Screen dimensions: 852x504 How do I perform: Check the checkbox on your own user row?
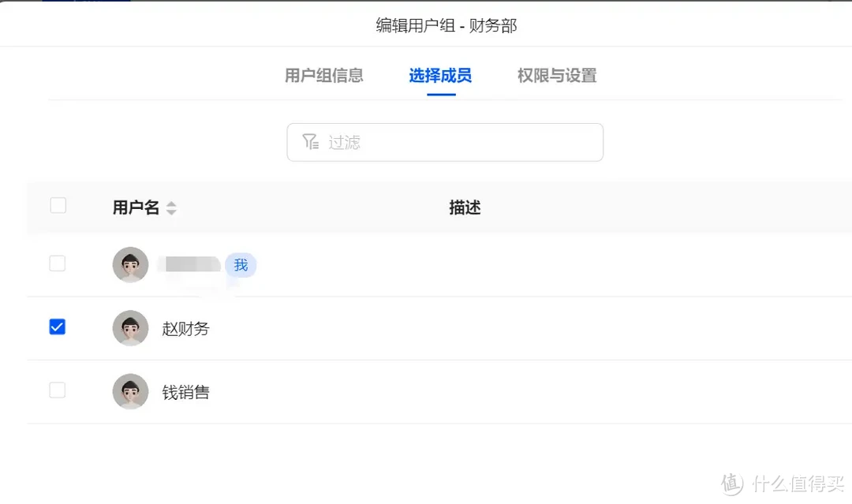[x=57, y=263]
